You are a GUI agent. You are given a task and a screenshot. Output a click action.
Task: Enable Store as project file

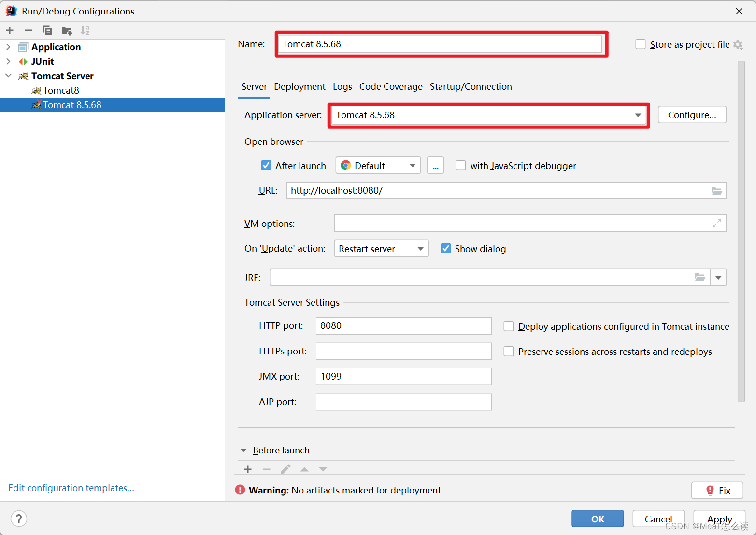click(641, 44)
